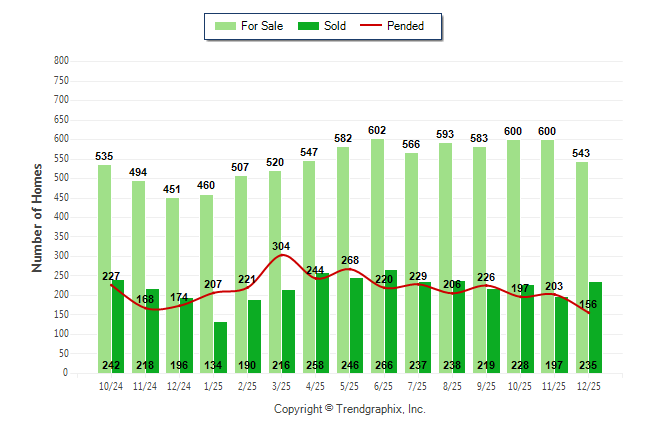This screenshot has height=434, width=646.
Task: Open the Trendgraphix copyright text
Action: [x=349, y=409]
